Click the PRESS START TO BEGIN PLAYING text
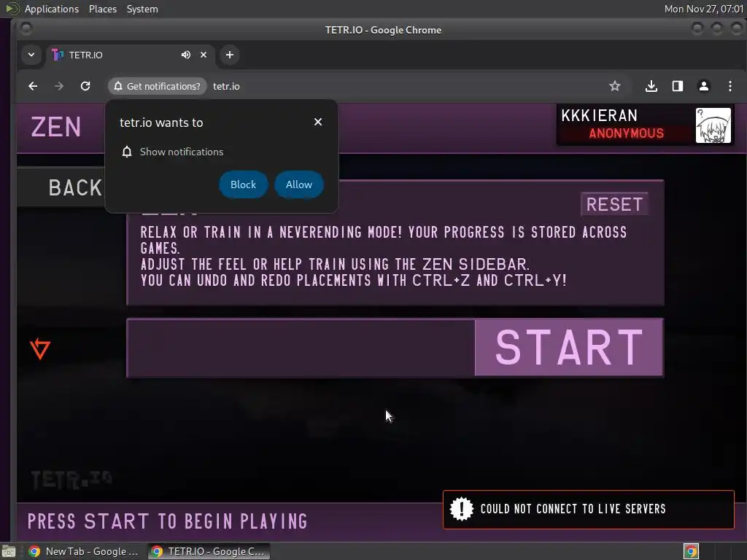 167,521
